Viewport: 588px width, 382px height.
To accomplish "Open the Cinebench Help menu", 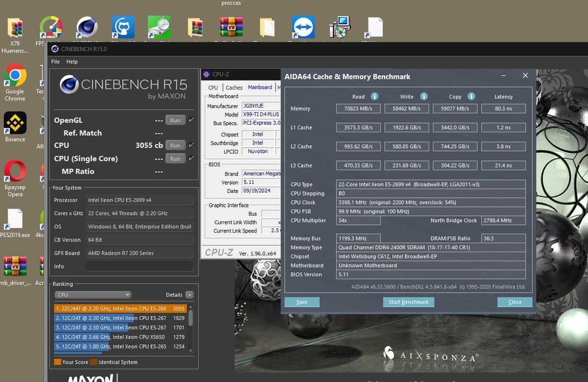I will [x=72, y=62].
